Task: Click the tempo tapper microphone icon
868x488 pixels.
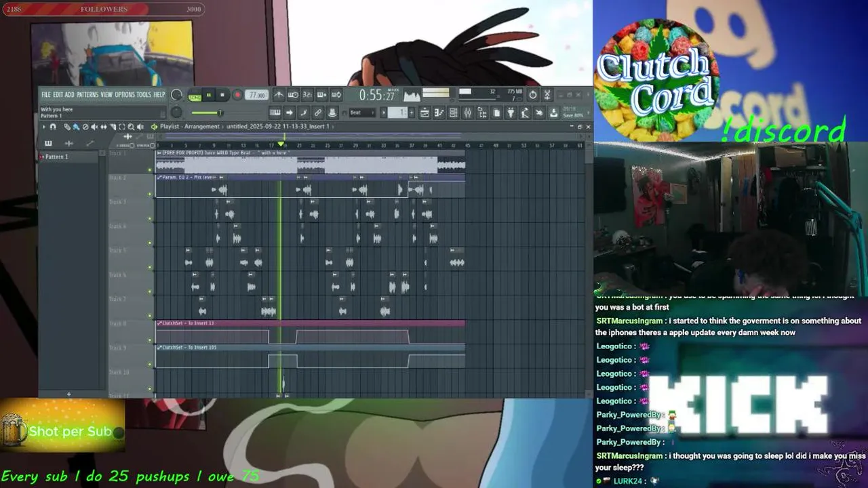Action: point(525,113)
